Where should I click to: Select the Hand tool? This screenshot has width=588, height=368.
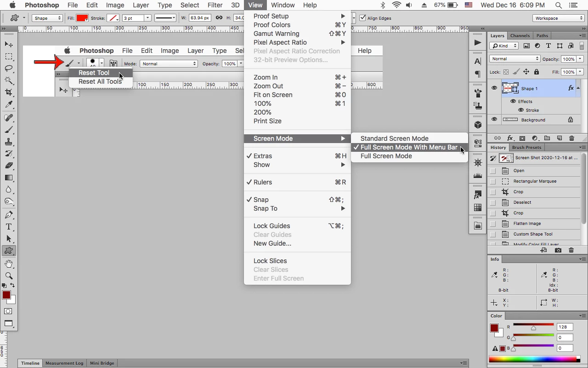[9, 264]
